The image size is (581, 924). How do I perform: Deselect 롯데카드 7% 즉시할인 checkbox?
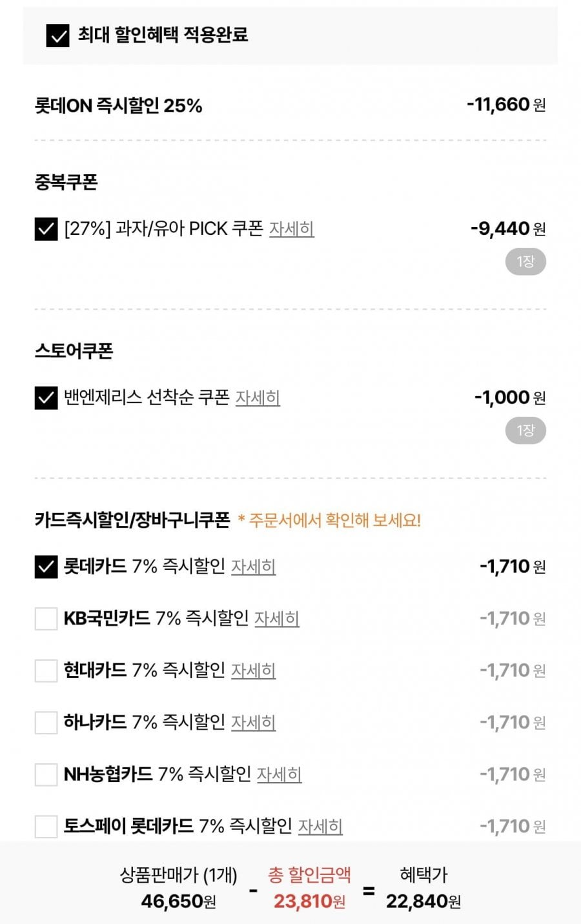click(46, 567)
